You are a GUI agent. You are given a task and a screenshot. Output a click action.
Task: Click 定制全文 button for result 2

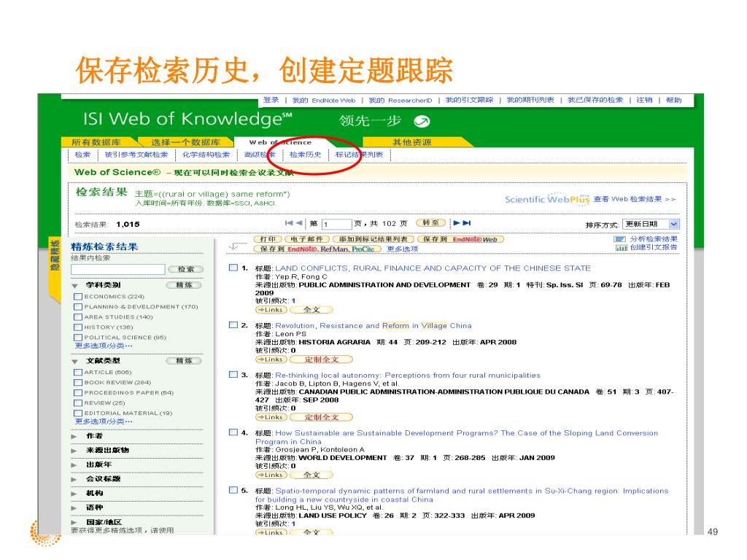pyautogui.click(x=322, y=359)
